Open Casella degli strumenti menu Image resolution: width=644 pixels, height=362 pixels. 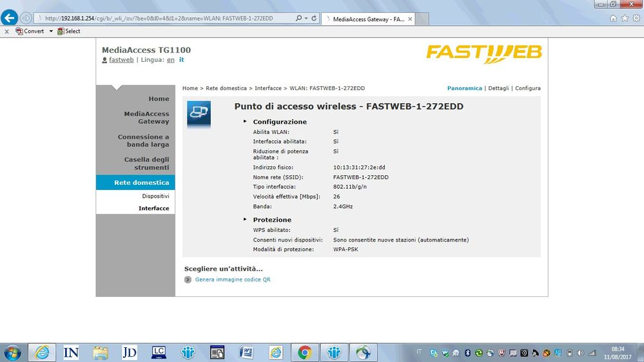[146, 164]
